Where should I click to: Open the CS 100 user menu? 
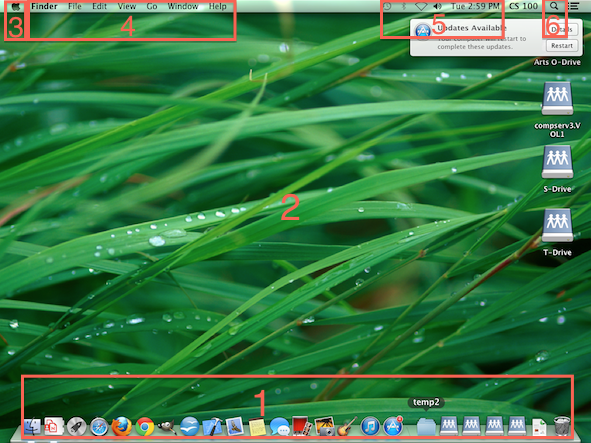[x=523, y=6]
